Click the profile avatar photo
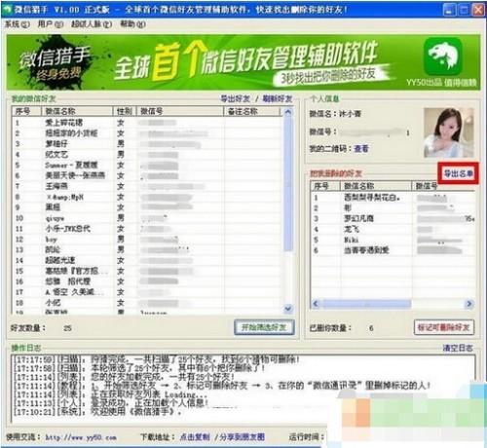 coord(449,132)
